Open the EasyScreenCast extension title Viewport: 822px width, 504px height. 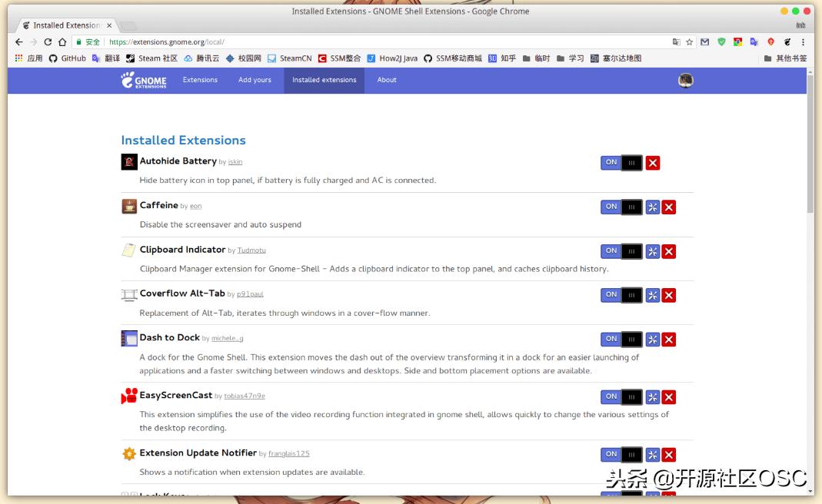[175, 395]
